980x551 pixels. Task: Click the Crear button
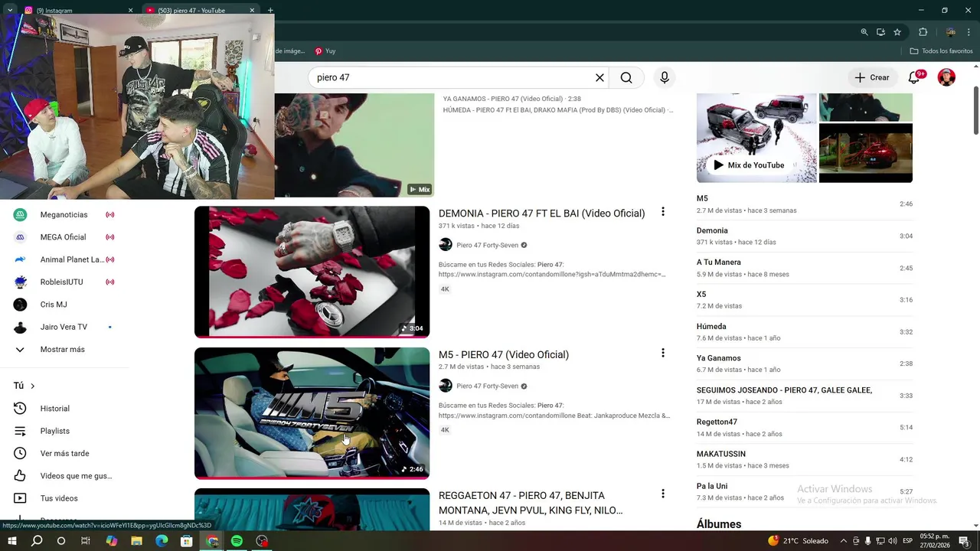872,77
